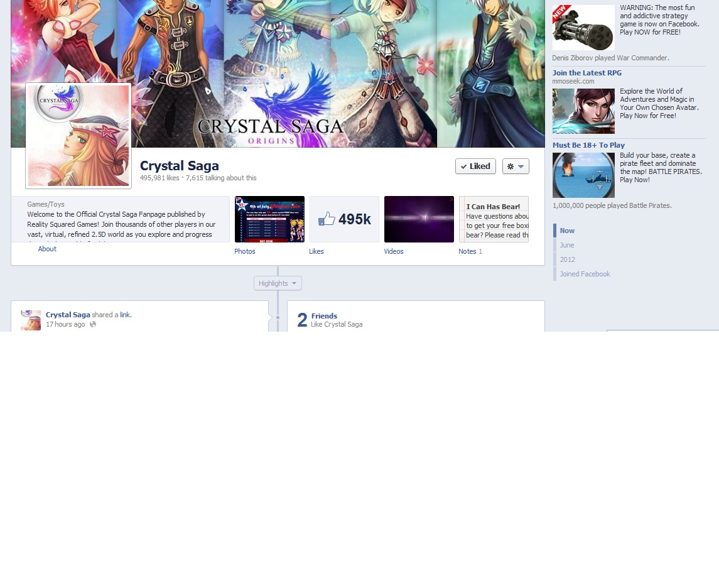Open the gear settings dropdown
Viewport: 719px width, 588px height.
516,166
